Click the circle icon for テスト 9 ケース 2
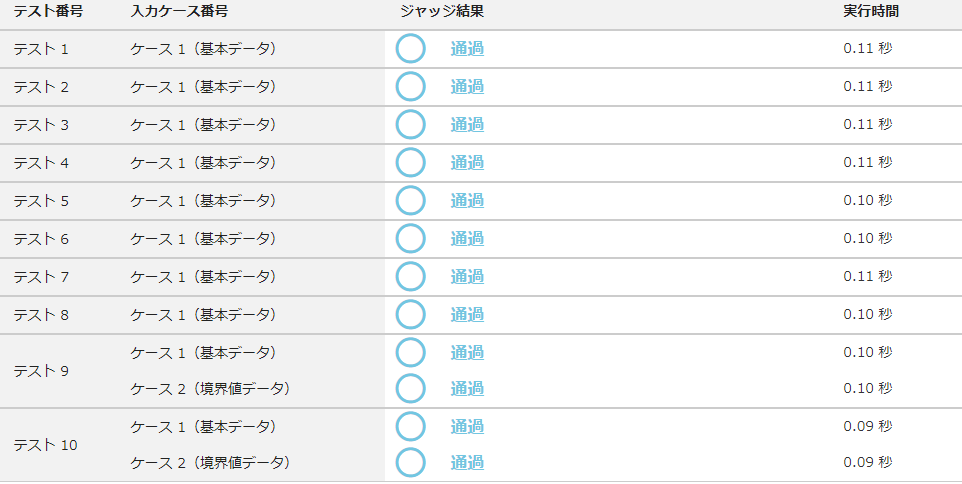Screen dimensions: 962x484 [x=410, y=388]
